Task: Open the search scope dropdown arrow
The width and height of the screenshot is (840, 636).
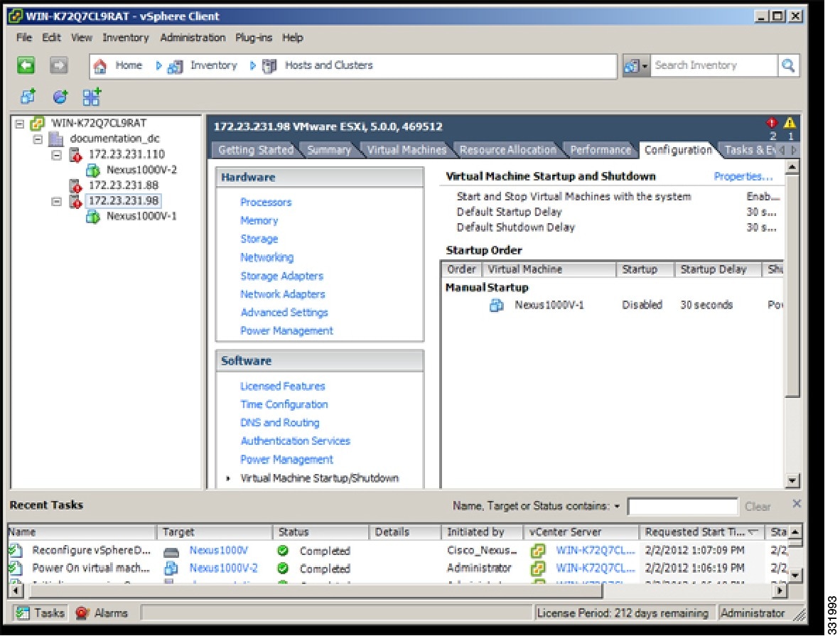Action: click(x=645, y=66)
